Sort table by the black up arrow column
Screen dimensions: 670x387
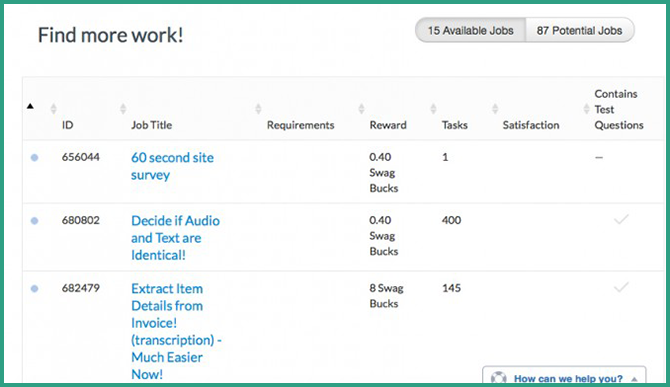pyautogui.click(x=30, y=106)
